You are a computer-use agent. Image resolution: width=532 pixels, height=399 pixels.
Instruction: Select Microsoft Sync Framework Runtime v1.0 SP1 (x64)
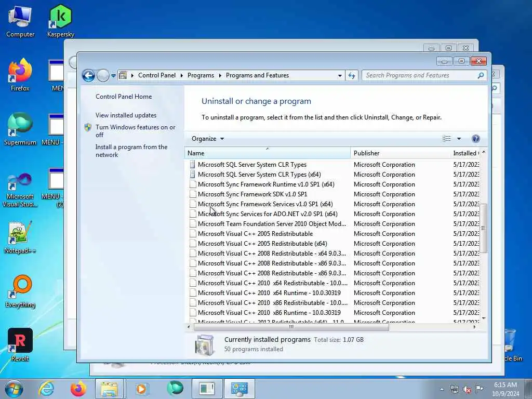pos(332,184)
